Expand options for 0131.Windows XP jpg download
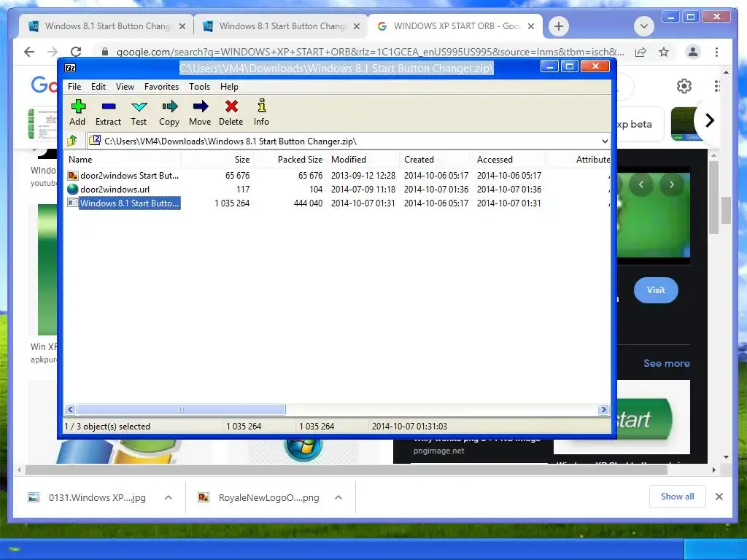This screenshot has height=560, width=747. [x=169, y=497]
